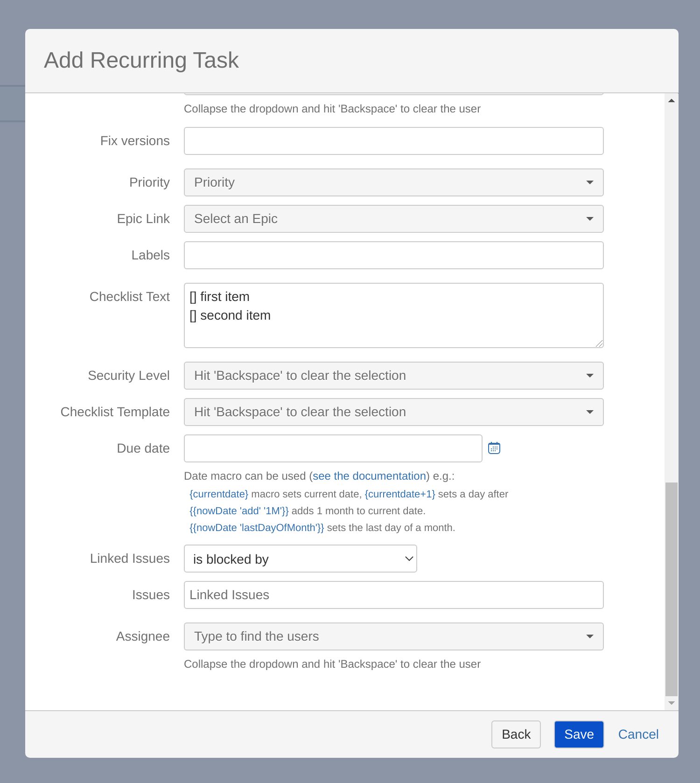Open the Checklist Template dropdown
Image resolution: width=700 pixels, height=783 pixels.
(x=393, y=412)
